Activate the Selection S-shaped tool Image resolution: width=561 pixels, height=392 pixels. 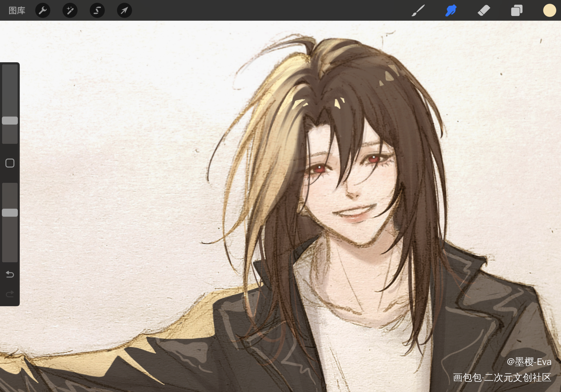(97, 10)
